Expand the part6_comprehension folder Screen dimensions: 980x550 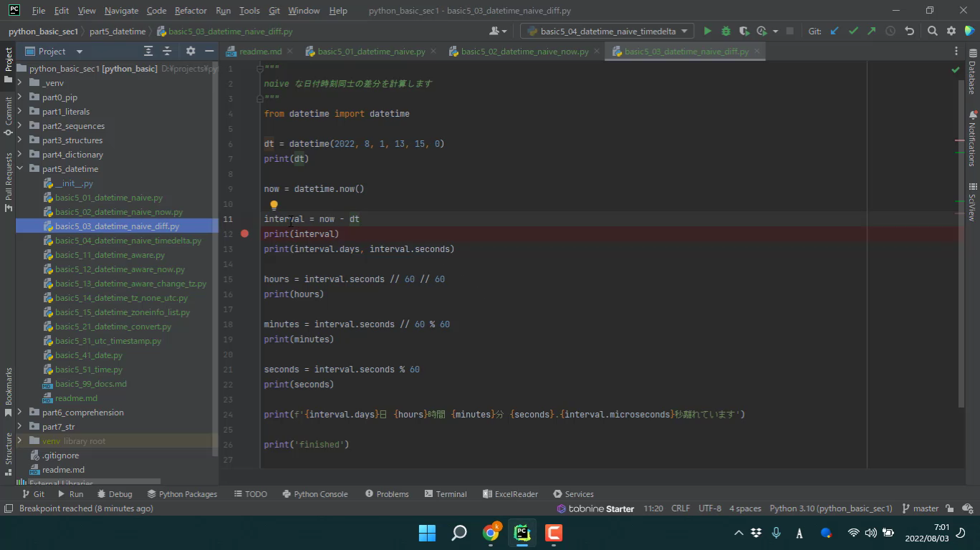19,412
